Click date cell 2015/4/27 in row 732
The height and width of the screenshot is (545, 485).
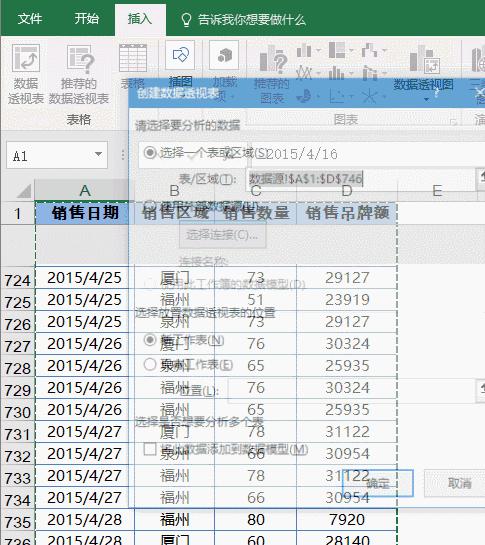84,454
